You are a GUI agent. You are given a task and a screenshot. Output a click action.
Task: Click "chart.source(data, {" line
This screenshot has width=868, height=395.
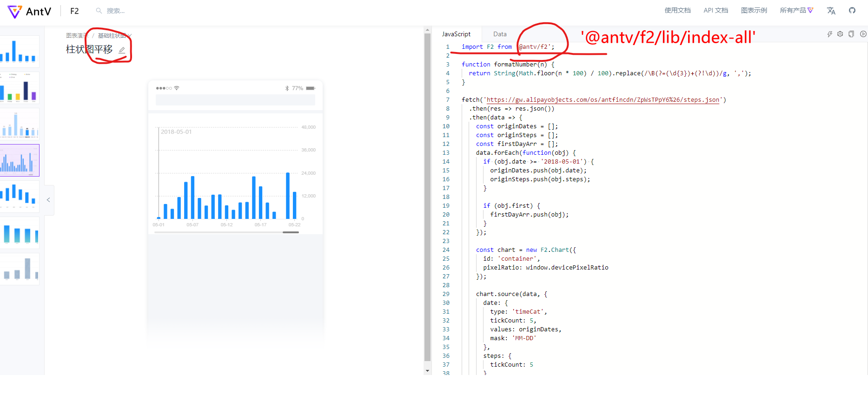(x=512, y=294)
